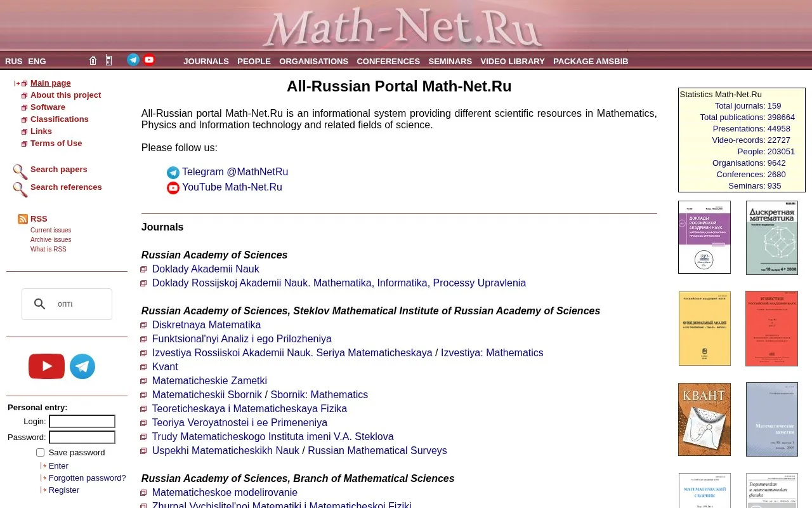Open Telegram icon in the top navigation bar
The height and width of the screenshot is (508, 812).
(133, 60)
